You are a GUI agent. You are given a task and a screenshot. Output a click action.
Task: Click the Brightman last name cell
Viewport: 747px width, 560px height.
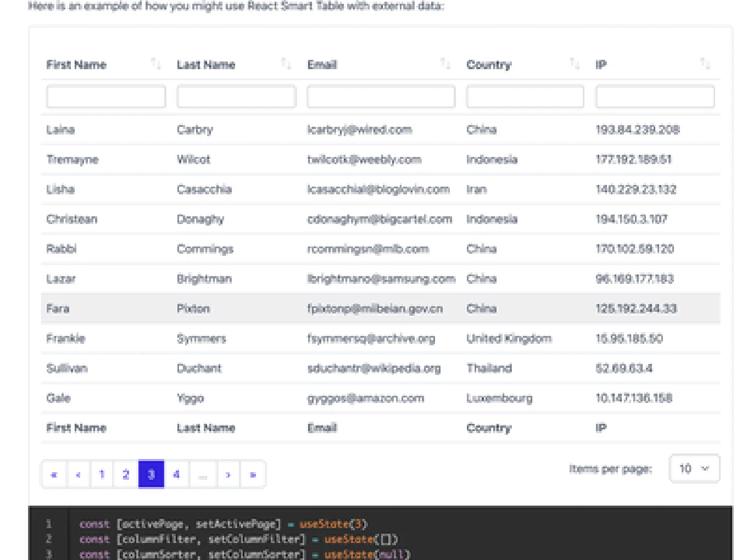pos(204,279)
